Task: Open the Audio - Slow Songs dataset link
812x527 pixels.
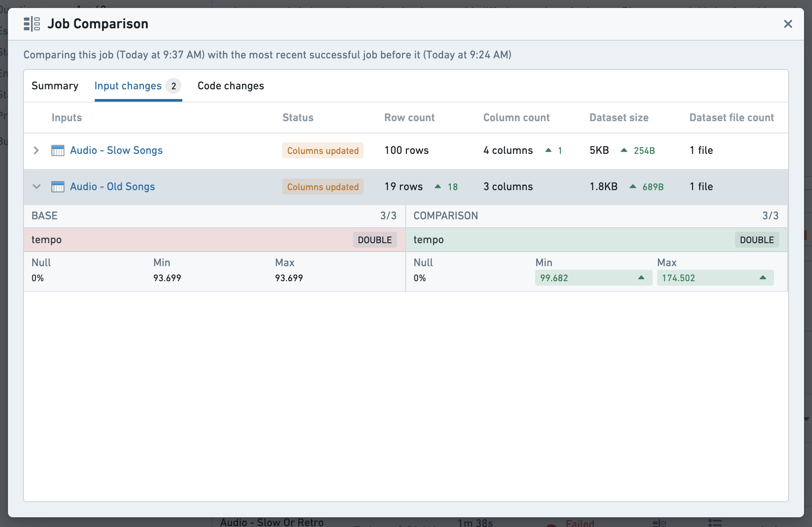Action: (116, 150)
